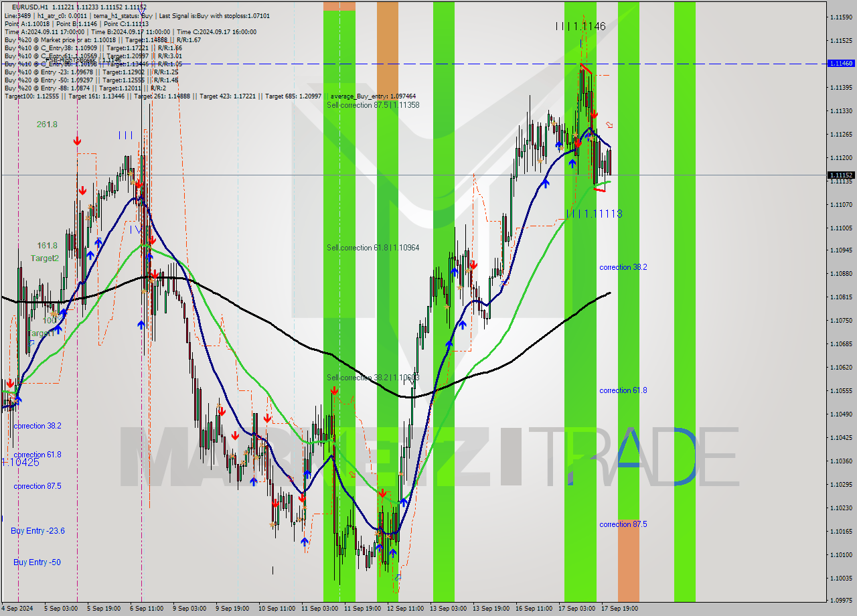Click the 1.10620 price axis value
The height and width of the screenshot is (616, 857).
[841, 368]
